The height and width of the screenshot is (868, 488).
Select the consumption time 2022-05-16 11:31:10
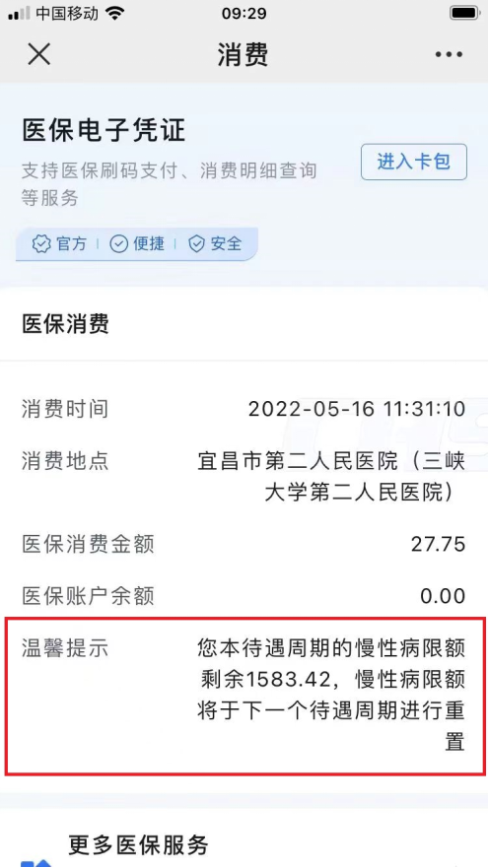pyautogui.click(x=357, y=410)
